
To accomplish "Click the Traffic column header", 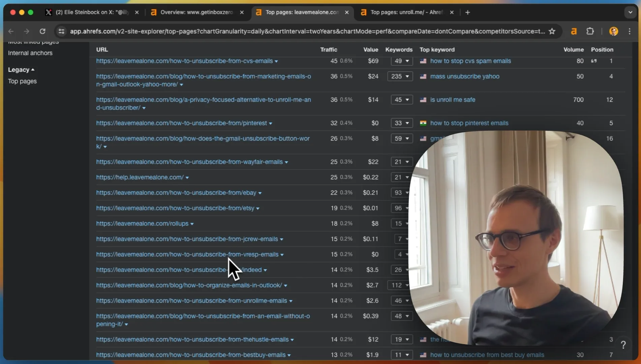I will [329, 50].
